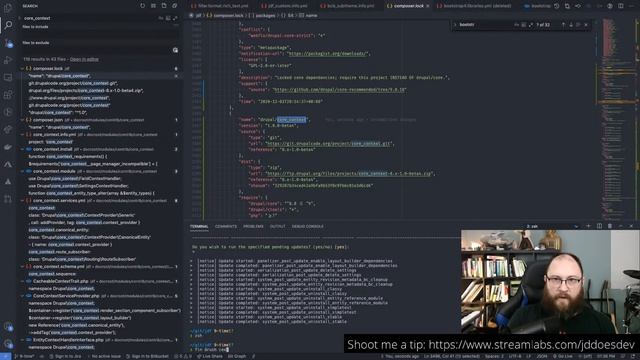Toggle replace row in the Search panel

19,18
